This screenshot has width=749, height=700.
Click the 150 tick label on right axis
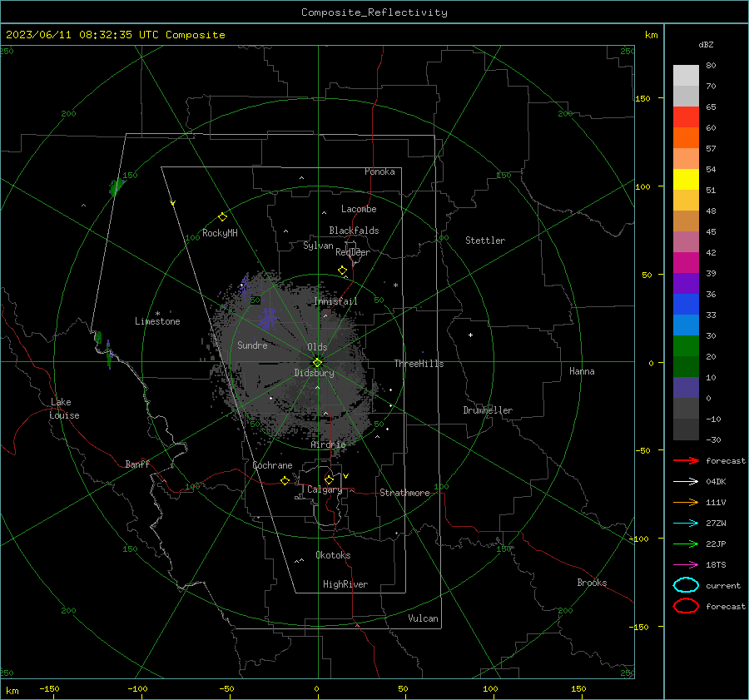(x=642, y=98)
